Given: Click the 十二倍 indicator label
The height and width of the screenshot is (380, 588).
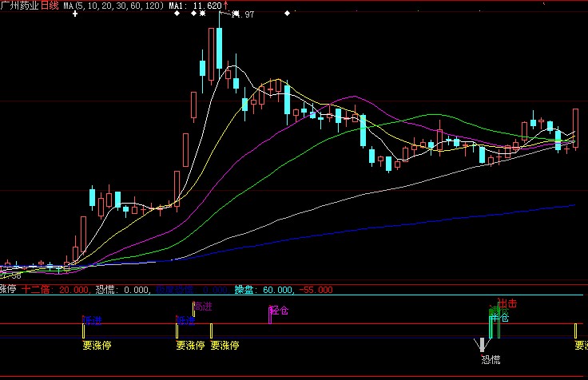Looking at the screenshot, I should click(34, 290).
